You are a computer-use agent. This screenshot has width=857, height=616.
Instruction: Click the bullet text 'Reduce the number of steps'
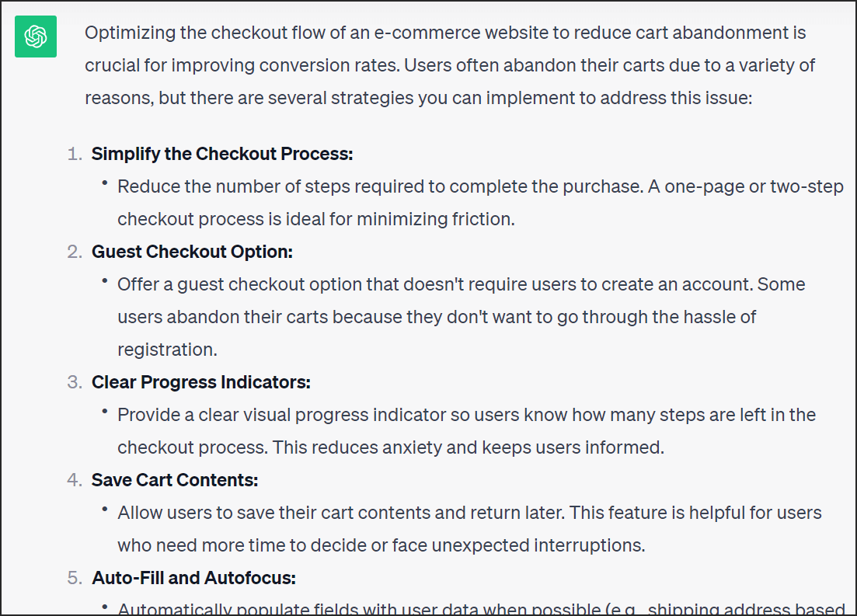pyautogui.click(x=480, y=203)
